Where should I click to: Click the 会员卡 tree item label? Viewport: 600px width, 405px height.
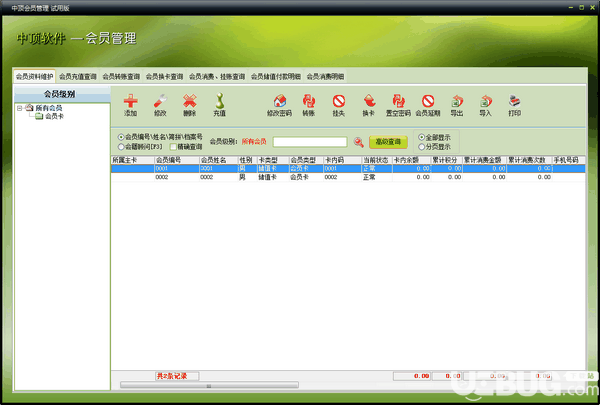(x=54, y=116)
